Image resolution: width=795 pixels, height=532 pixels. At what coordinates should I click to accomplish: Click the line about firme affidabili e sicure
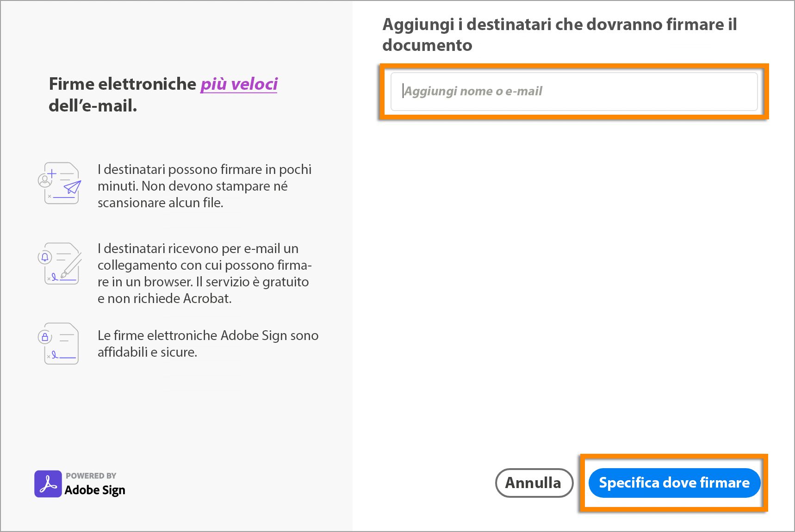(207, 344)
